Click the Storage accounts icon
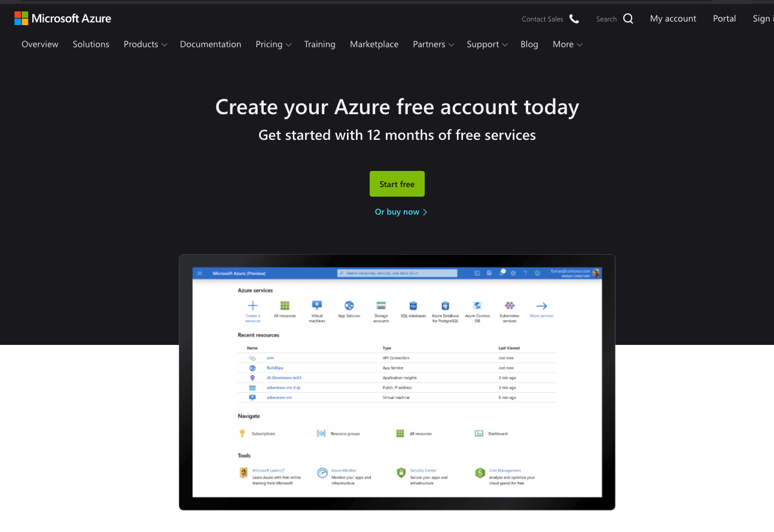 [x=381, y=305]
